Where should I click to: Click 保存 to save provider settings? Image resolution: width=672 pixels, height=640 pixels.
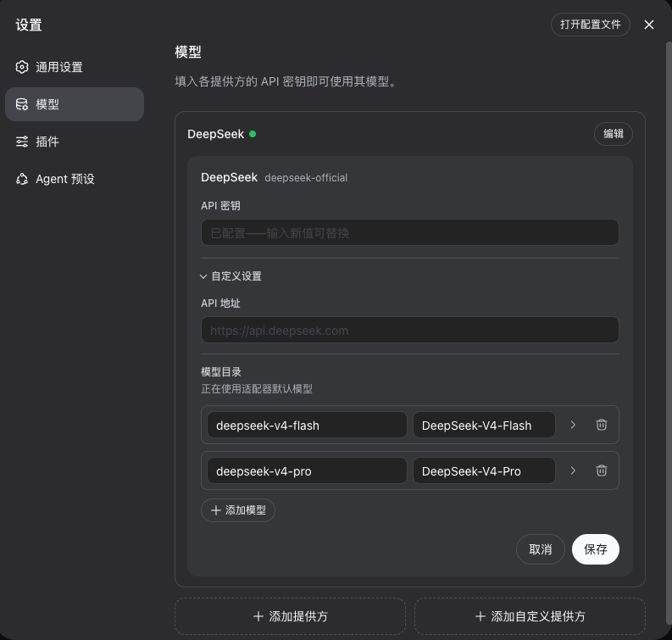(595, 549)
